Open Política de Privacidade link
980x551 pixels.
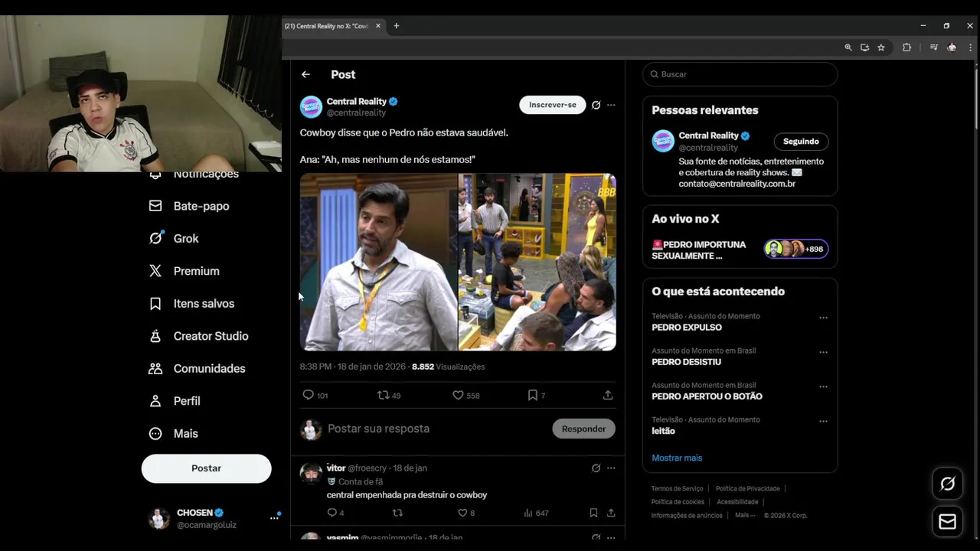747,488
